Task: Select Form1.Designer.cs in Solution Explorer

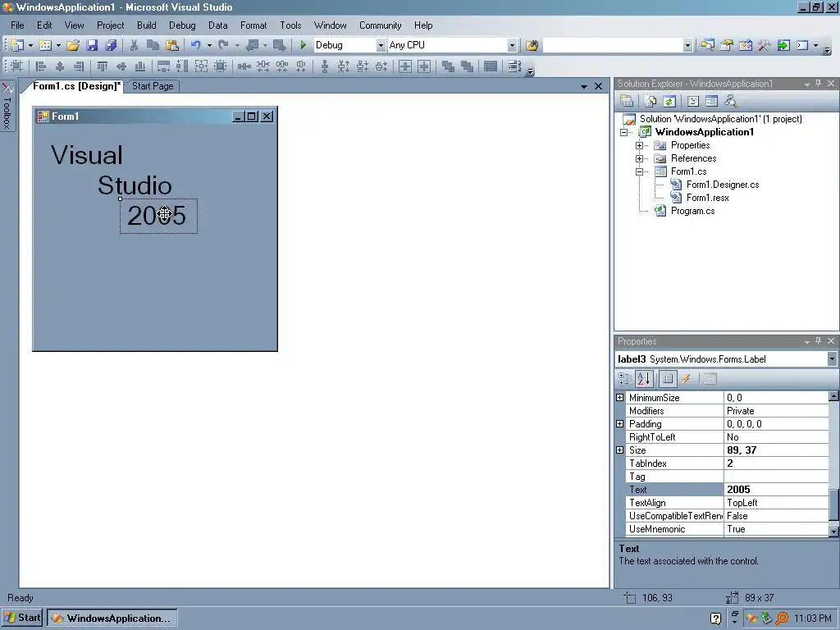Action: tap(722, 185)
